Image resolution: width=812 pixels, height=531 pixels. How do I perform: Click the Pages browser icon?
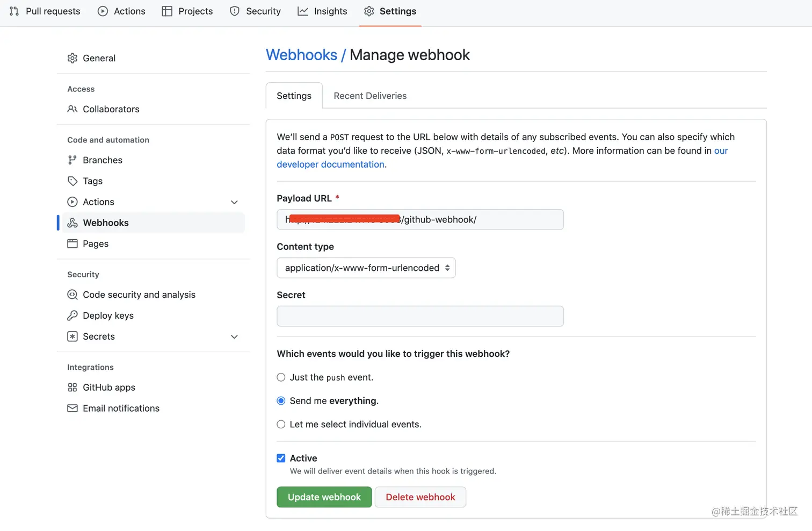73,244
